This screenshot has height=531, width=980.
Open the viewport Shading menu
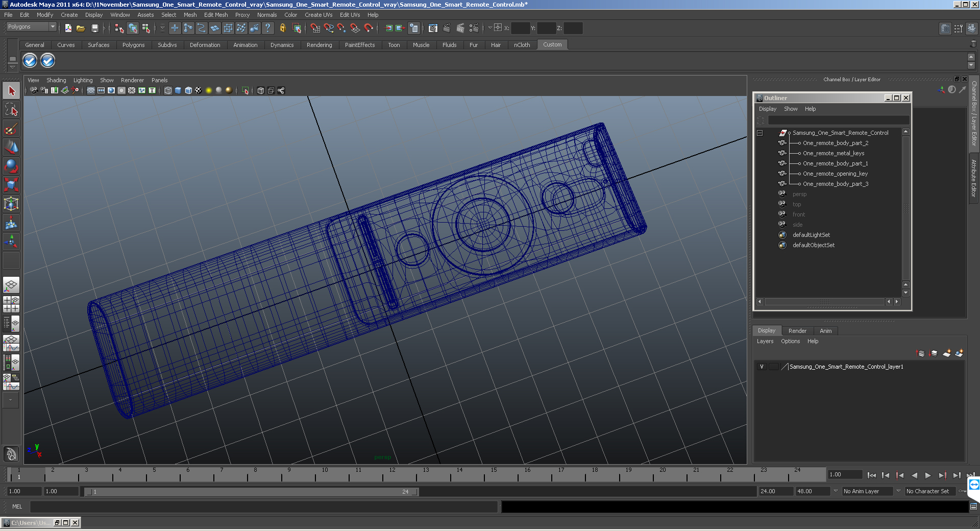56,80
